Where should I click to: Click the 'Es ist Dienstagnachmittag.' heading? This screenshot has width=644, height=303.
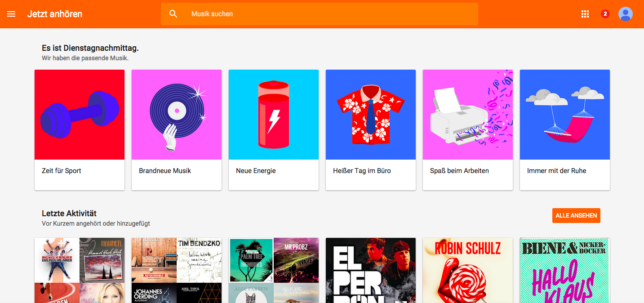90,48
